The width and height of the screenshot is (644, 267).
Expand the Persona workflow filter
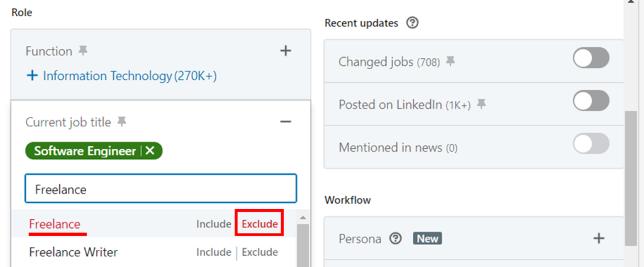click(x=599, y=238)
